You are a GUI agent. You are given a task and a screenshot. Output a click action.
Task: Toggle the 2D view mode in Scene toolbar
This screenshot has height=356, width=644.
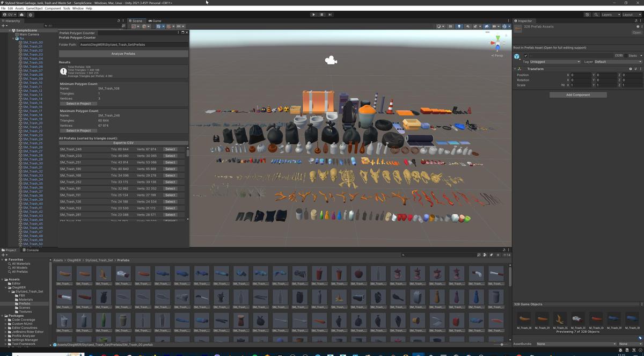tap(449, 26)
